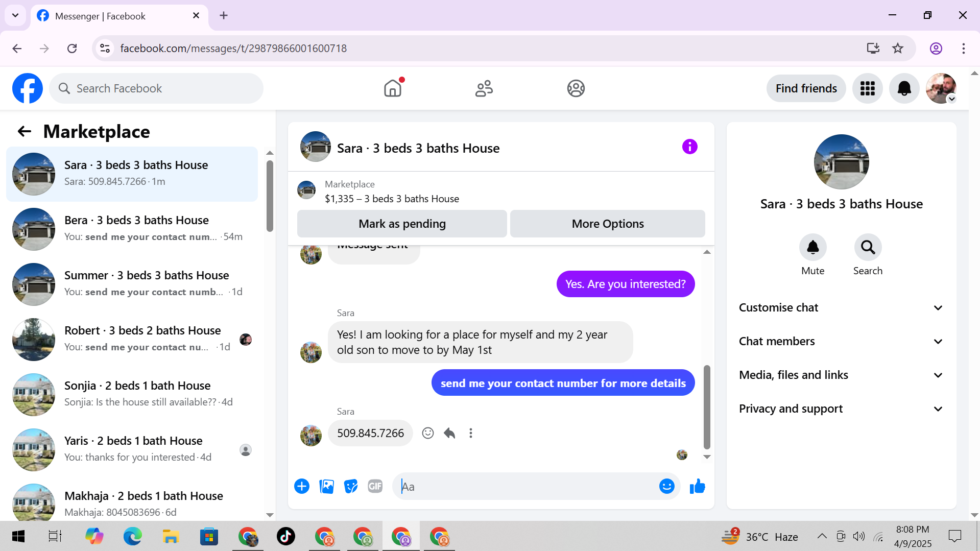Attach a photo using the image icon
Viewport: 980px width, 551px height.
click(326, 487)
